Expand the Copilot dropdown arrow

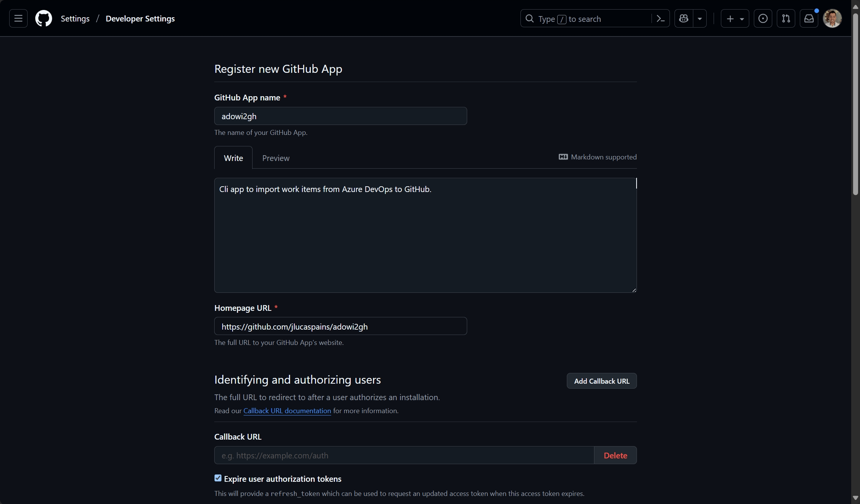click(x=700, y=18)
